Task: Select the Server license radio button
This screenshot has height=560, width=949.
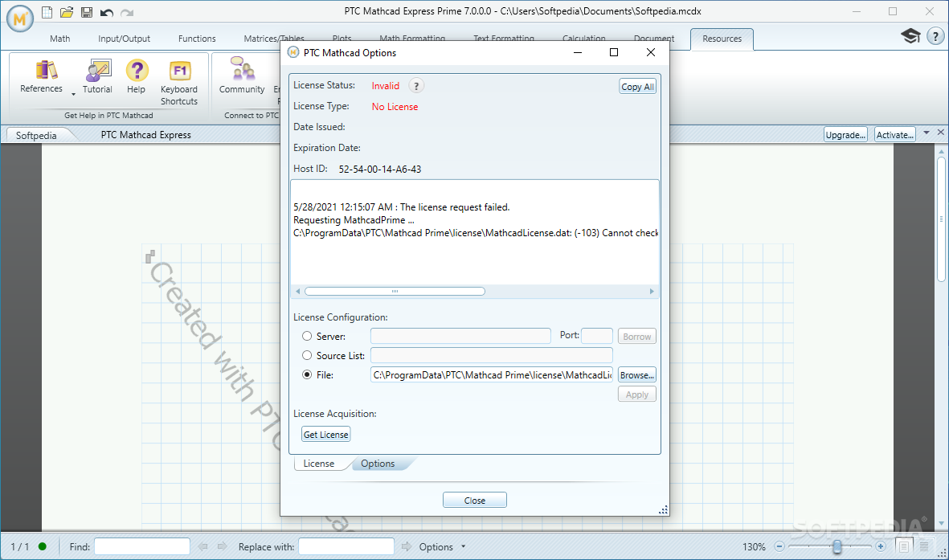Action: pos(307,336)
